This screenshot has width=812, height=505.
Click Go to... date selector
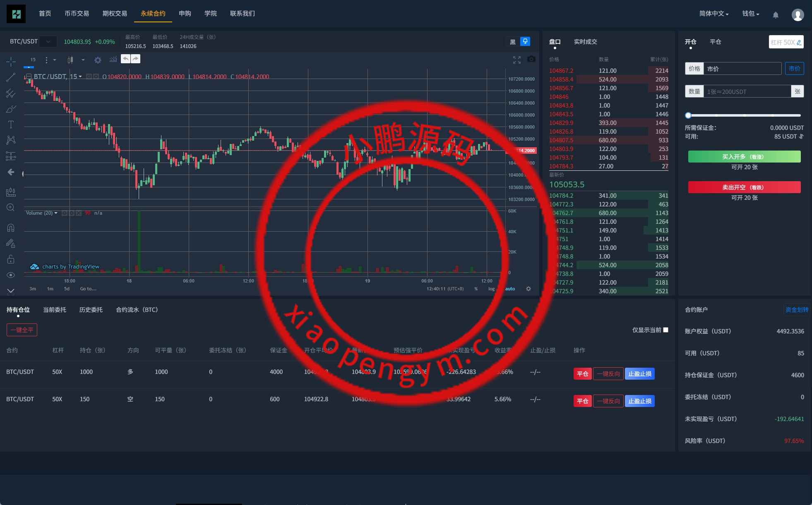[88, 289]
